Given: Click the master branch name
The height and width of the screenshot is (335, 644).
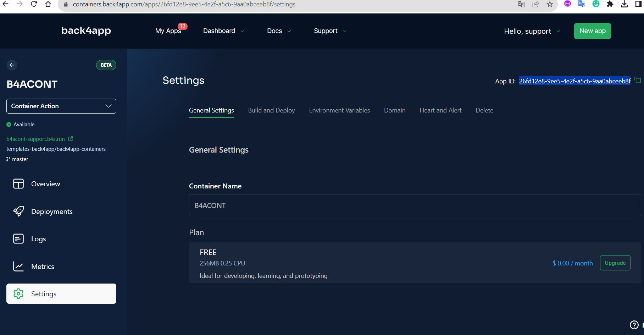Looking at the screenshot, I should (x=20, y=159).
